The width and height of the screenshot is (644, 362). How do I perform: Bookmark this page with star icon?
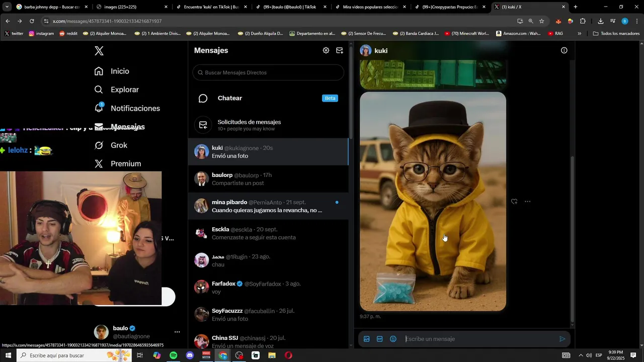click(x=542, y=21)
